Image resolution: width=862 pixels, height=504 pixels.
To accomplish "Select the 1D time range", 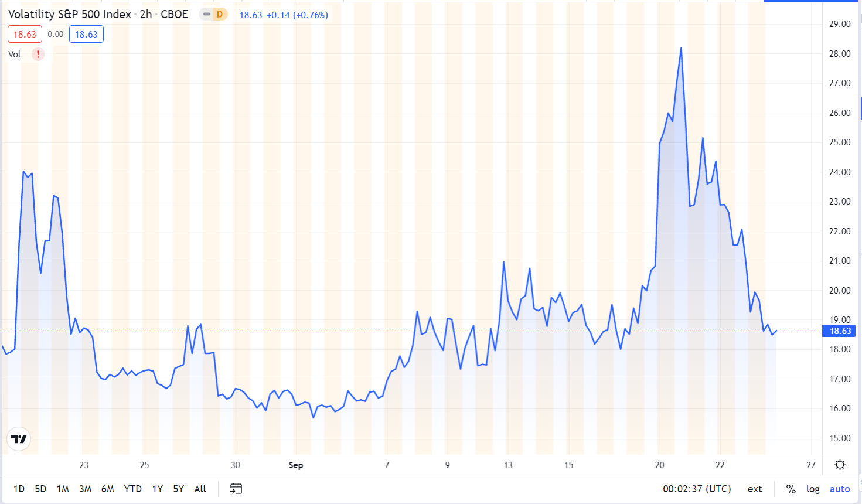I will [19, 489].
